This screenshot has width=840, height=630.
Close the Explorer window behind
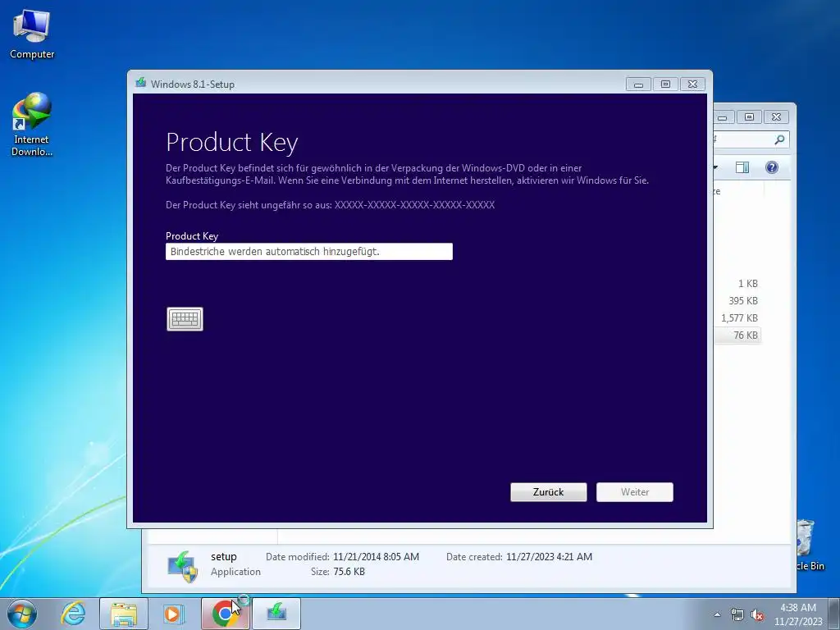pyautogui.click(x=776, y=116)
